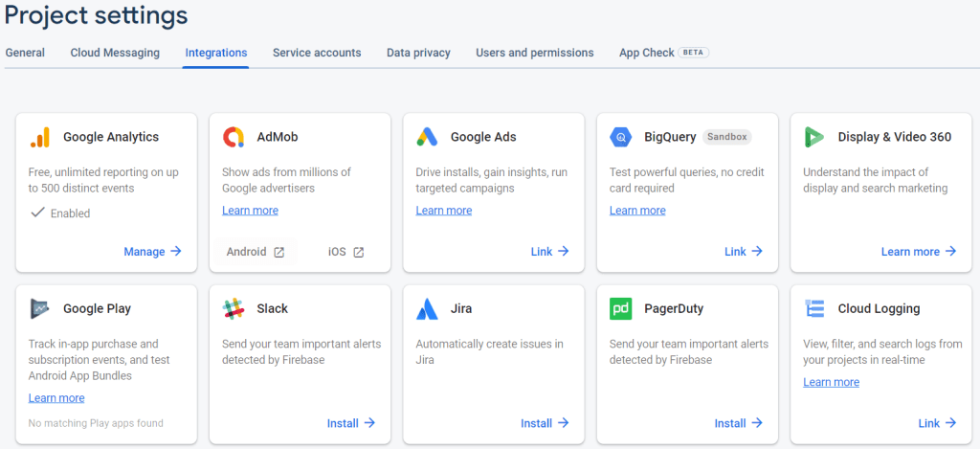Install the PagerDuty integration
The width and height of the screenshot is (980, 449).
click(739, 423)
